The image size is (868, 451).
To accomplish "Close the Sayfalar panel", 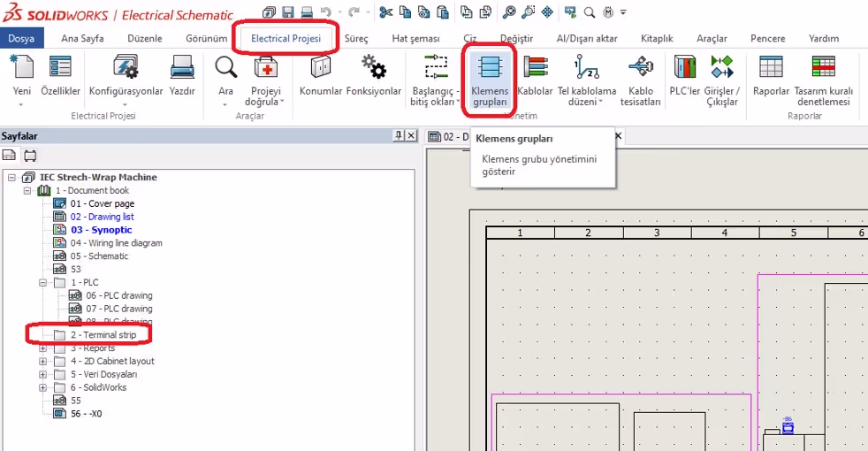I will coord(411,135).
